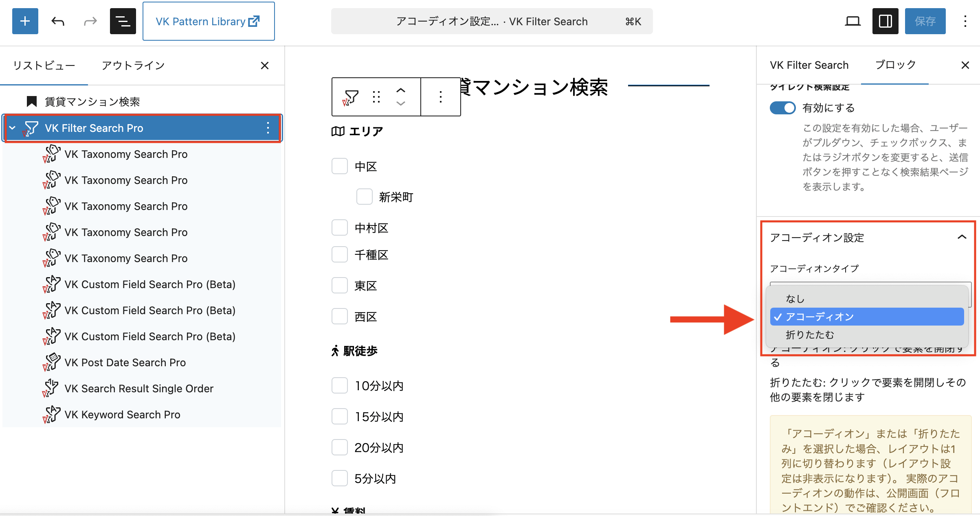This screenshot has width=980, height=516.
Task: Open the device preview laptop icon
Action: (853, 21)
